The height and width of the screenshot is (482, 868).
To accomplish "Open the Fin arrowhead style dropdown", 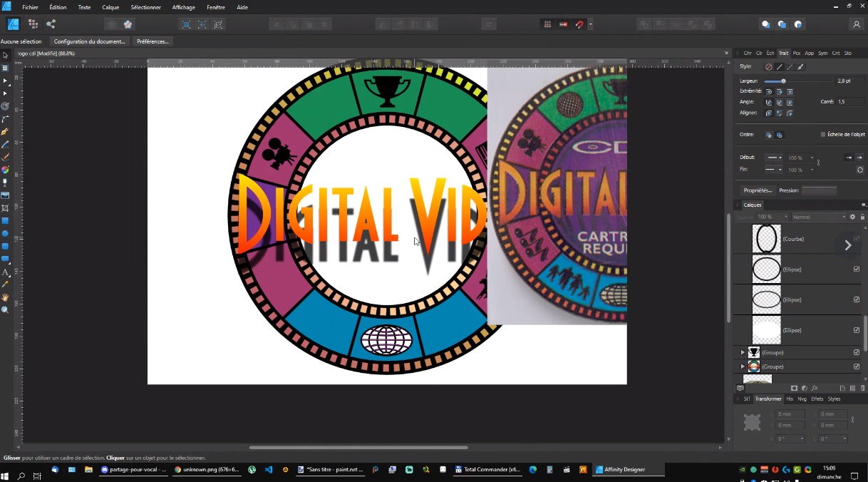I will 773,170.
